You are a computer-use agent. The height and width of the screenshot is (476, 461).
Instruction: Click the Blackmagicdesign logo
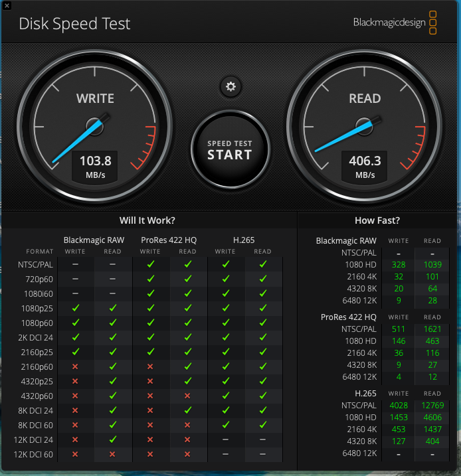point(395,23)
